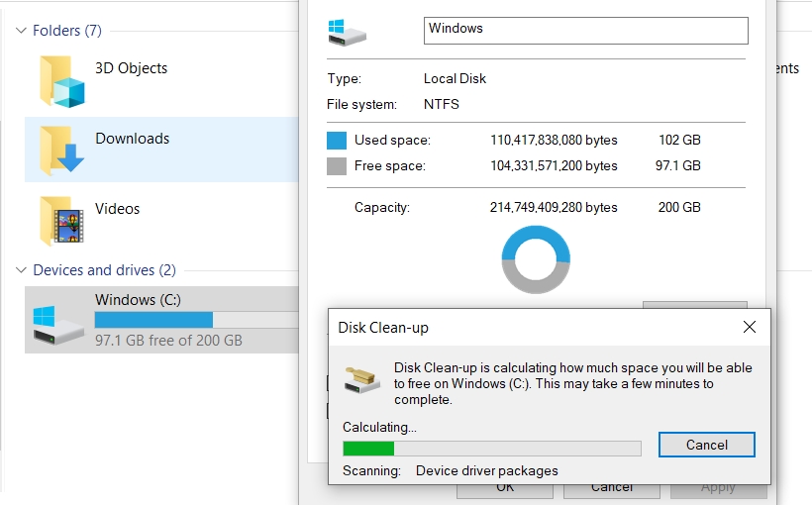This screenshot has width=812, height=505.
Task: Collapse the Devices and drives group
Action: pos(21,270)
